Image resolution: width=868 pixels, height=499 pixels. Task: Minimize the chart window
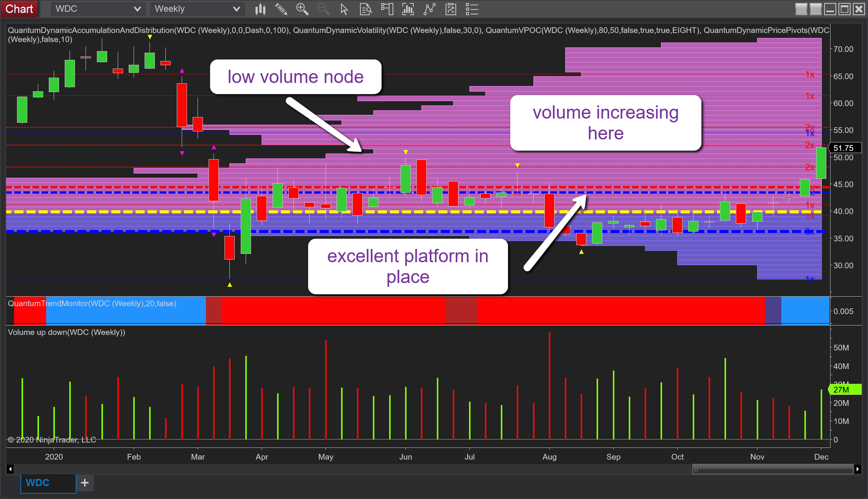click(830, 9)
